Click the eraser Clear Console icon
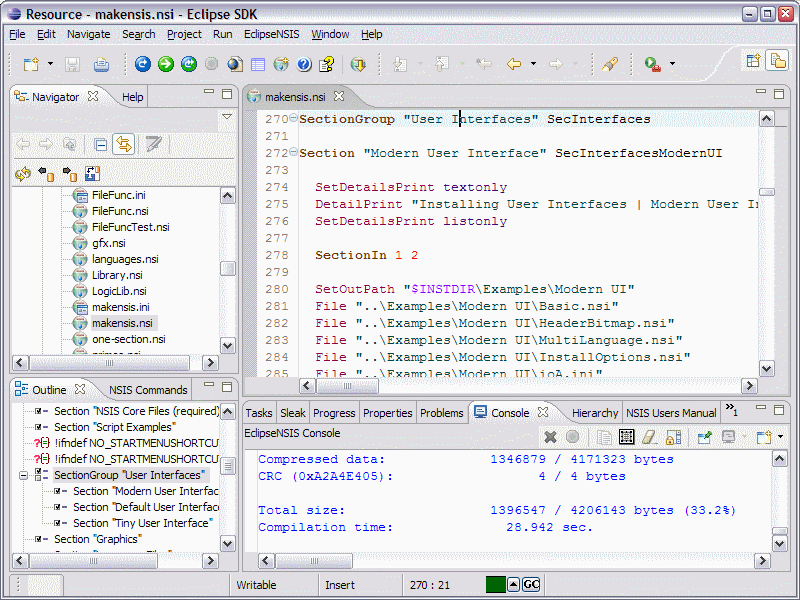The height and width of the screenshot is (600, 800). click(648, 437)
